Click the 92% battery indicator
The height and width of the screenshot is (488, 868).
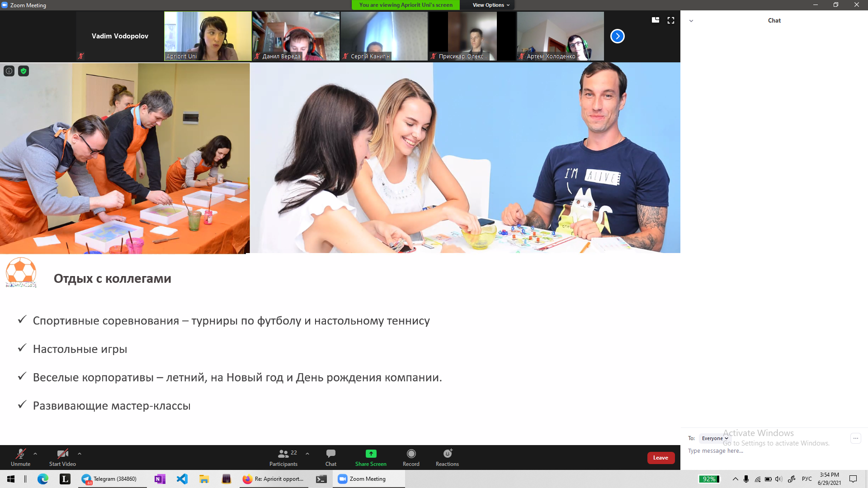(x=709, y=479)
